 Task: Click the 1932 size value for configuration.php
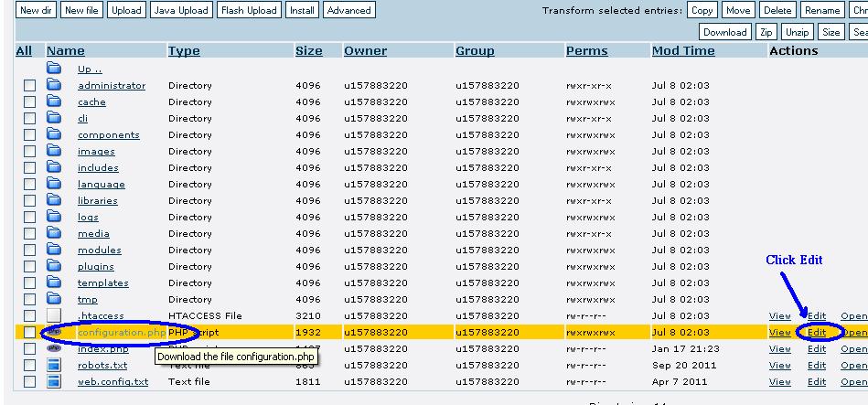(308, 333)
